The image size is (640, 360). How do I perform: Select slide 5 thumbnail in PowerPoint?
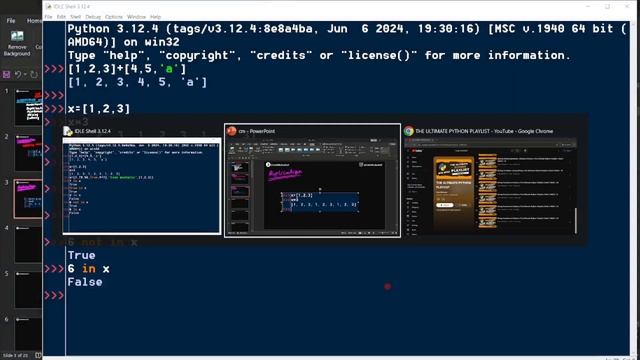[x=29, y=289]
